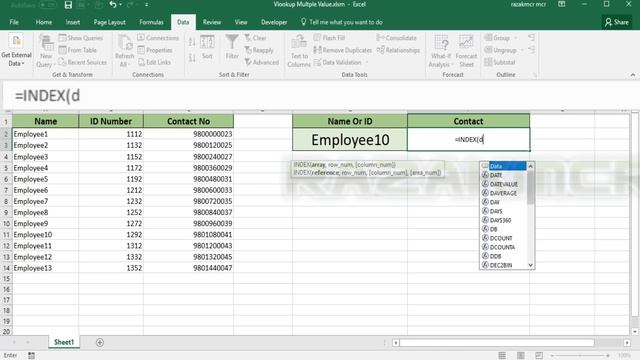
Task: Switch to the View tab
Action: [241, 22]
